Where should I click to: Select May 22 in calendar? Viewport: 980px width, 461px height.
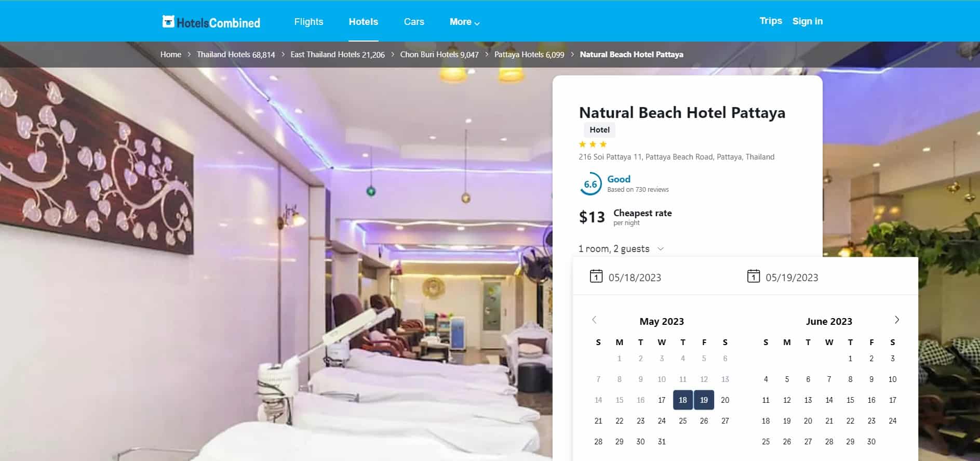point(619,420)
